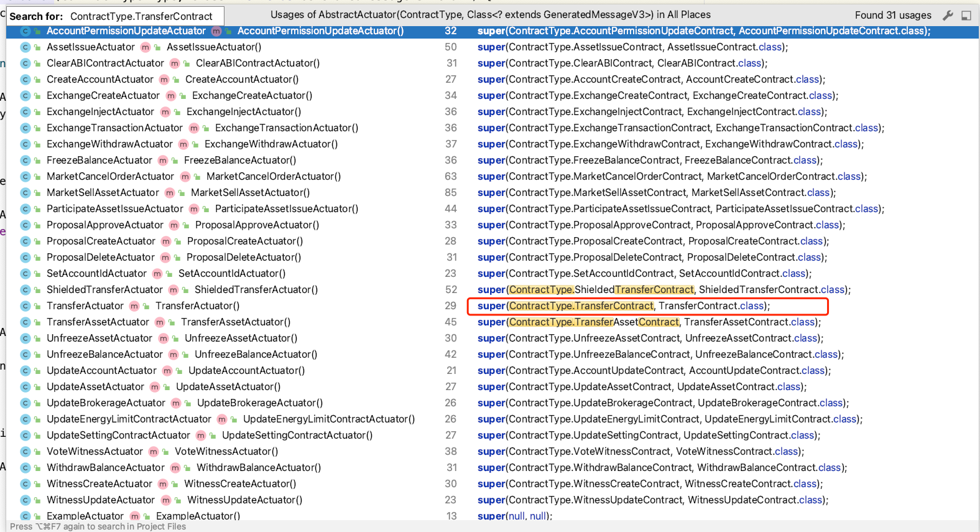Screen dimensions: 980x532
Task: Click FreezeBalanceActuator() constructor name
Action: pos(240,160)
